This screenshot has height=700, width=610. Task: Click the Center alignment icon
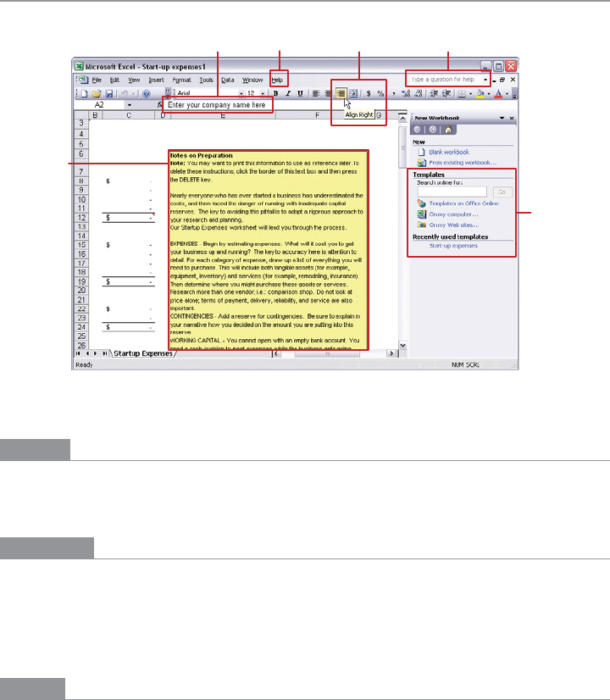click(x=328, y=93)
